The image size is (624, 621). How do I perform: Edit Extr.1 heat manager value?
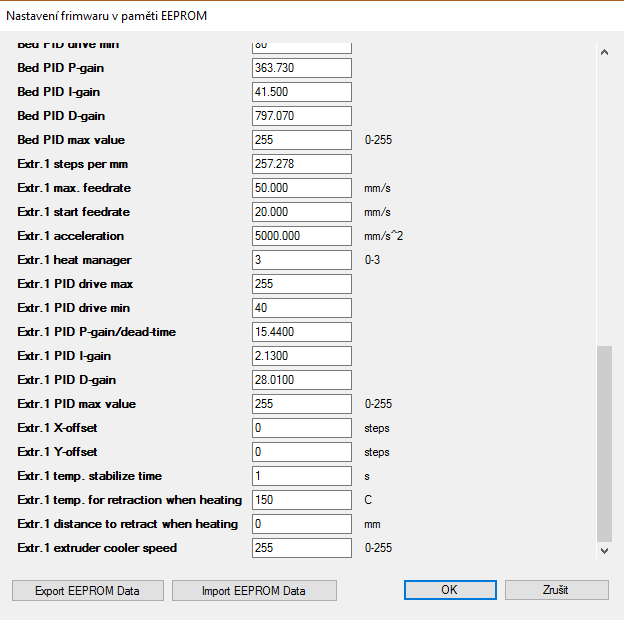tap(301, 260)
